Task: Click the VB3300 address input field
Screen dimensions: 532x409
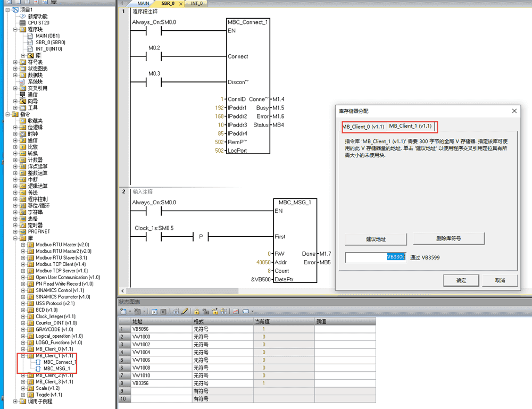Action: [376, 257]
